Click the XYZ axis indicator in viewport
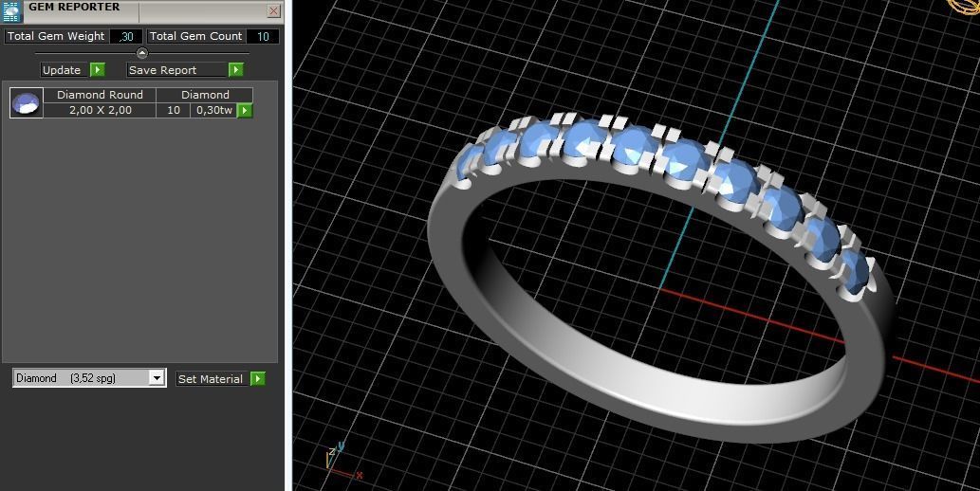 coord(342,463)
